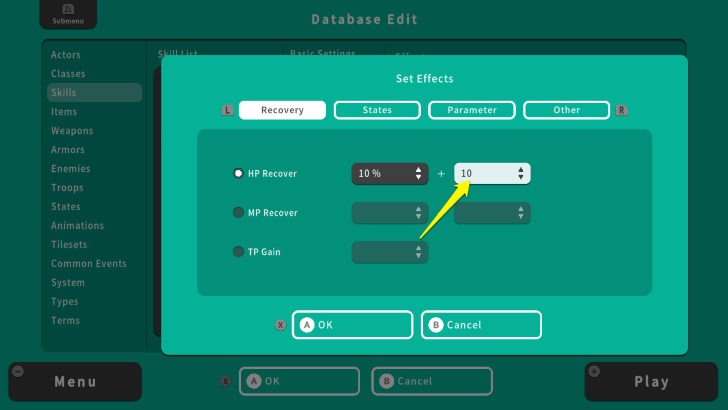Image resolution: width=728 pixels, height=410 pixels.
Task: Select Terms in the database list
Action: click(65, 321)
